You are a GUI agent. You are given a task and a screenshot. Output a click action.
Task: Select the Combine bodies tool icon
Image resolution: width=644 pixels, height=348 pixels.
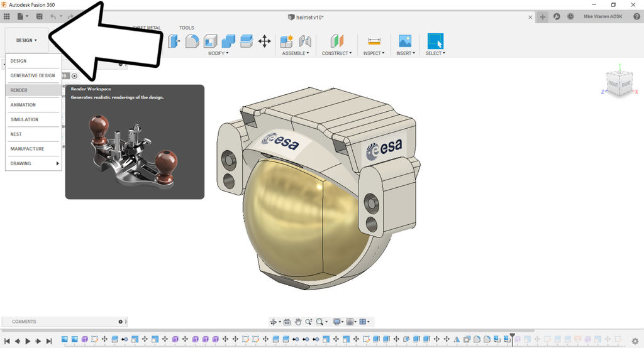(228, 41)
